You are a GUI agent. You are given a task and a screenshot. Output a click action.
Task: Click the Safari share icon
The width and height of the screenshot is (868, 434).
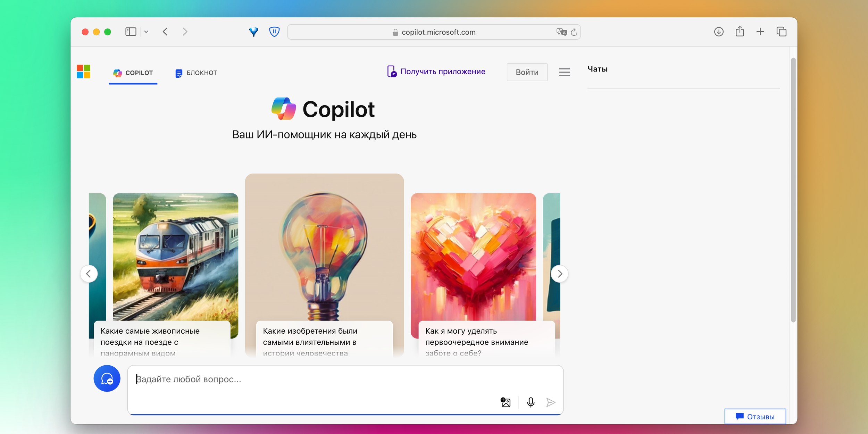pos(740,32)
